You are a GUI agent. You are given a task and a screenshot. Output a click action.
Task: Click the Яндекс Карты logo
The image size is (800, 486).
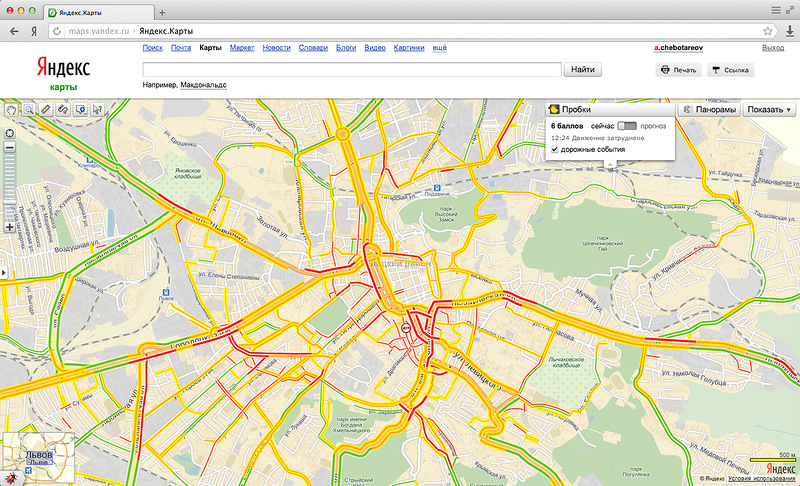pos(63,73)
